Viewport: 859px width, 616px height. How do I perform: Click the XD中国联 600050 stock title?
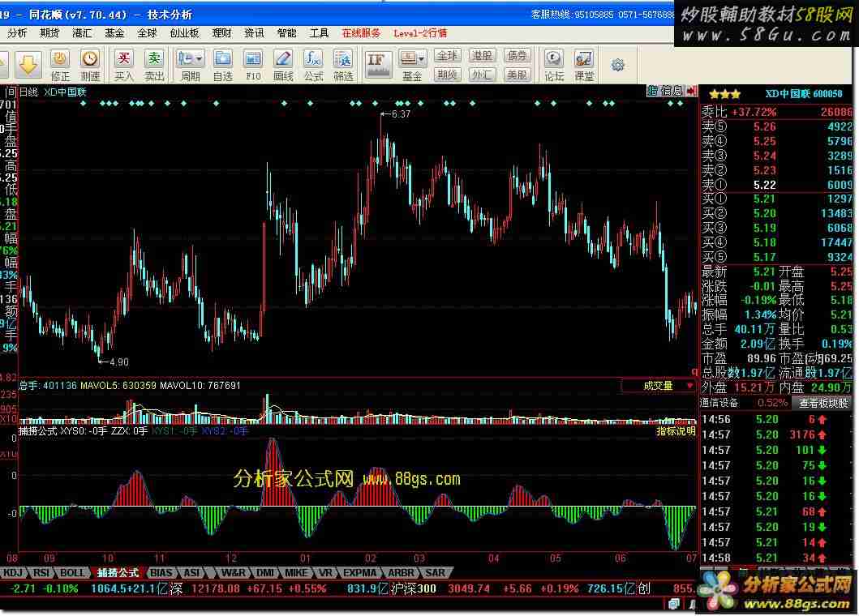pyautogui.click(x=804, y=94)
